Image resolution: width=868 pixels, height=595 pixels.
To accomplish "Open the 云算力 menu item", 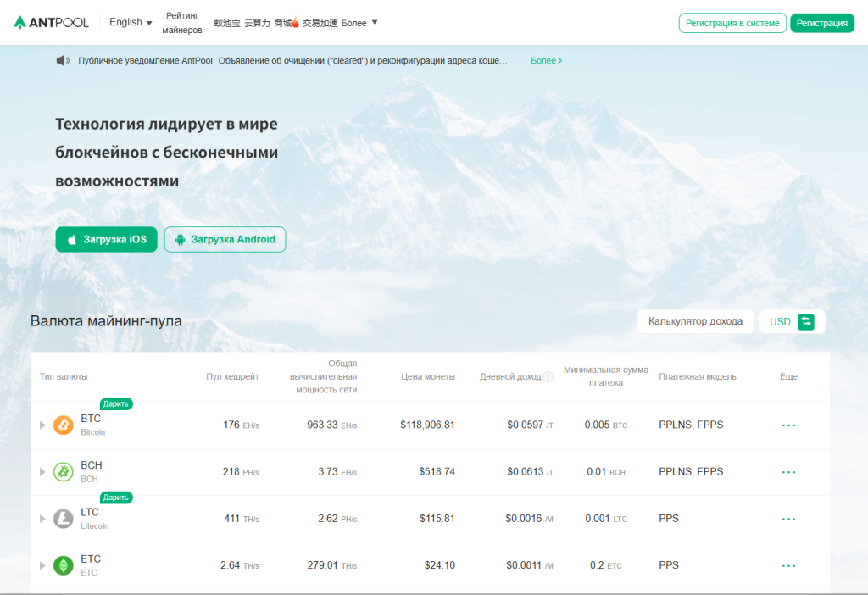I will point(257,24).
